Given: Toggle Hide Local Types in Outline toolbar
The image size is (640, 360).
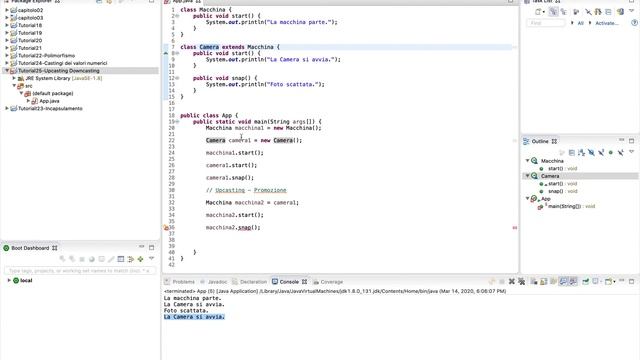Looking at the screenshot, I should click(620, 153).
